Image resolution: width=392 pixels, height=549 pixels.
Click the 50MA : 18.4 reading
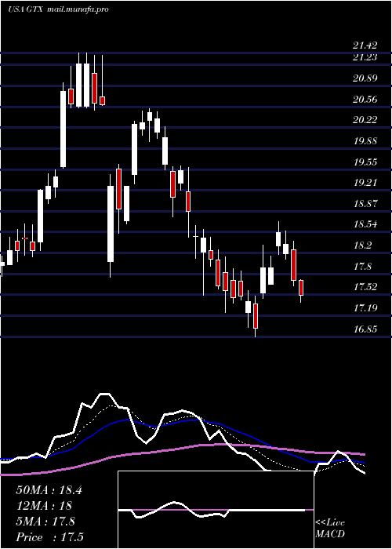click(49, 490)
